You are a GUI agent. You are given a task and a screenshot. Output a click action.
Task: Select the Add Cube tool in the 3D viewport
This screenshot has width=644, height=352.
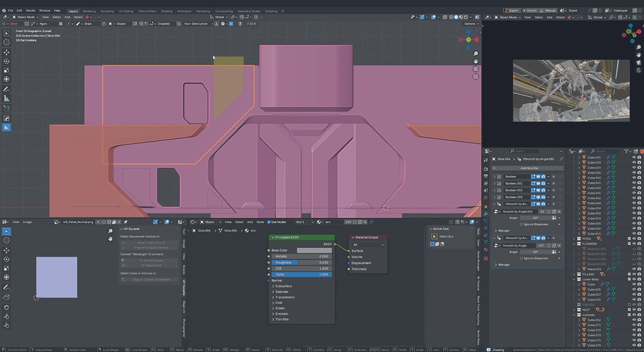point(6,108)
